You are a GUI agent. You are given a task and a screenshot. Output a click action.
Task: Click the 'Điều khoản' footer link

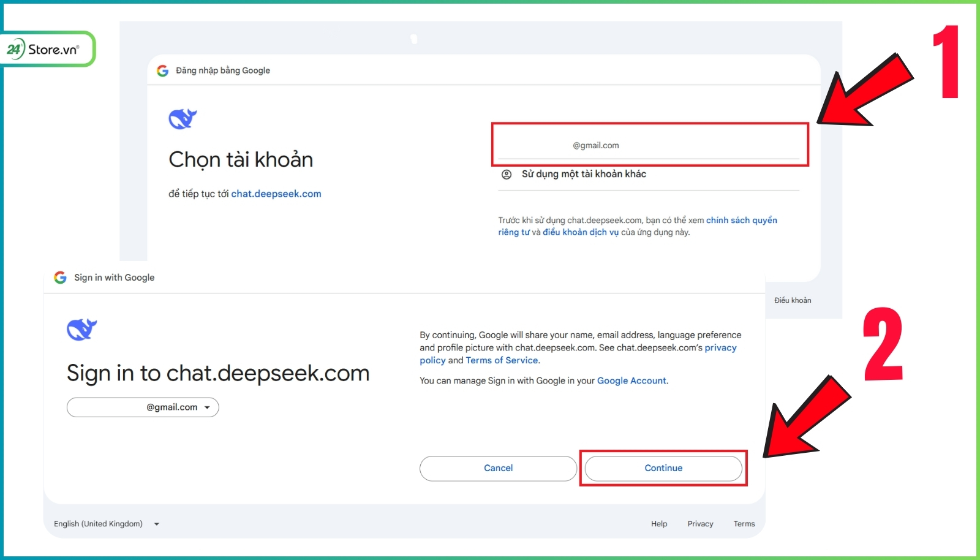point(792,300)
